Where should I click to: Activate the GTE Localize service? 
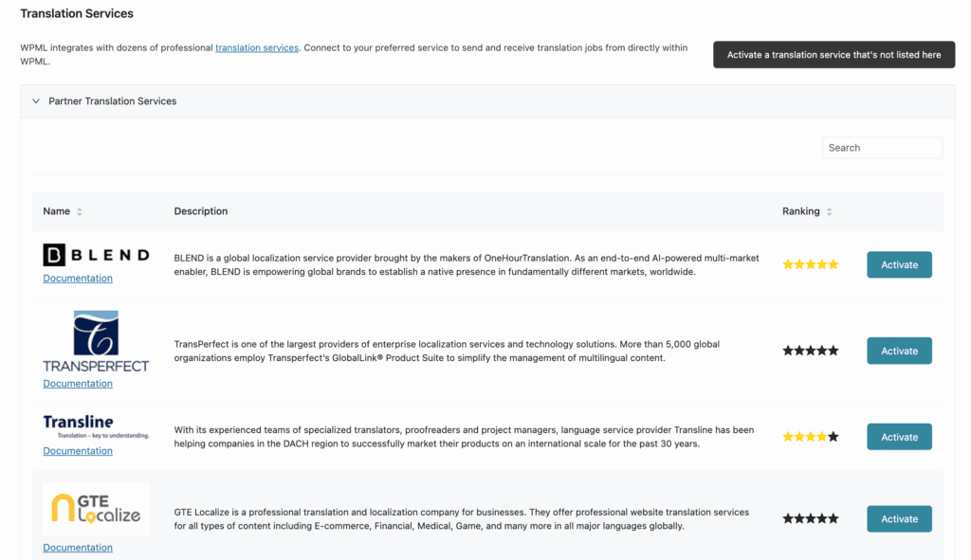(x=899, y=518)
